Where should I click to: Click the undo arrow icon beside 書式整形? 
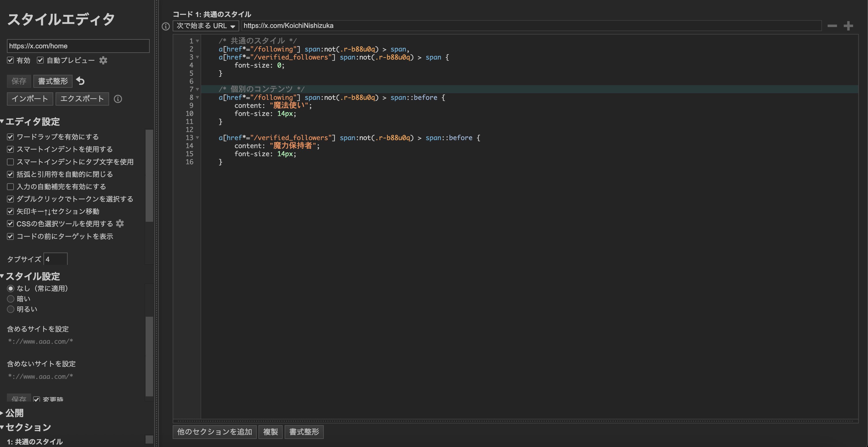(x=80, y=81)
